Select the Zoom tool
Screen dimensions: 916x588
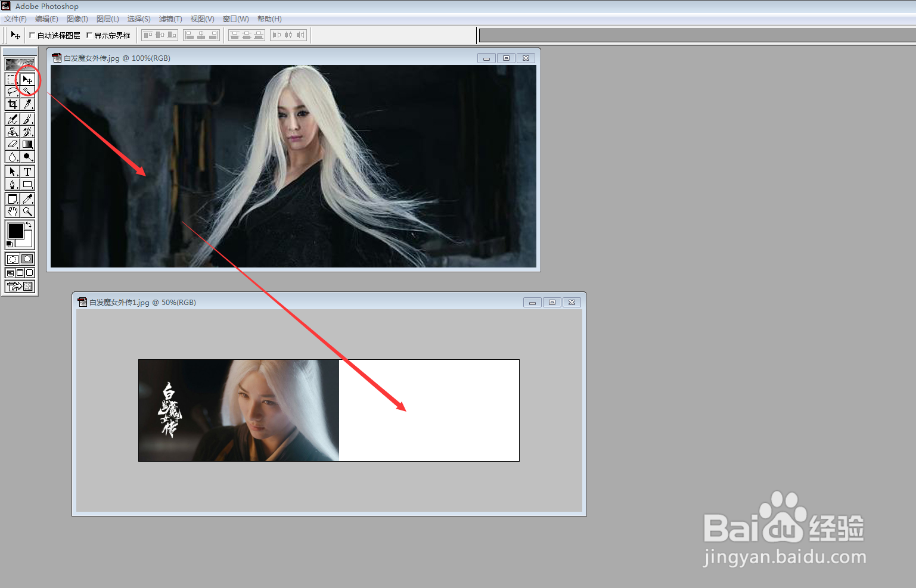27,211
